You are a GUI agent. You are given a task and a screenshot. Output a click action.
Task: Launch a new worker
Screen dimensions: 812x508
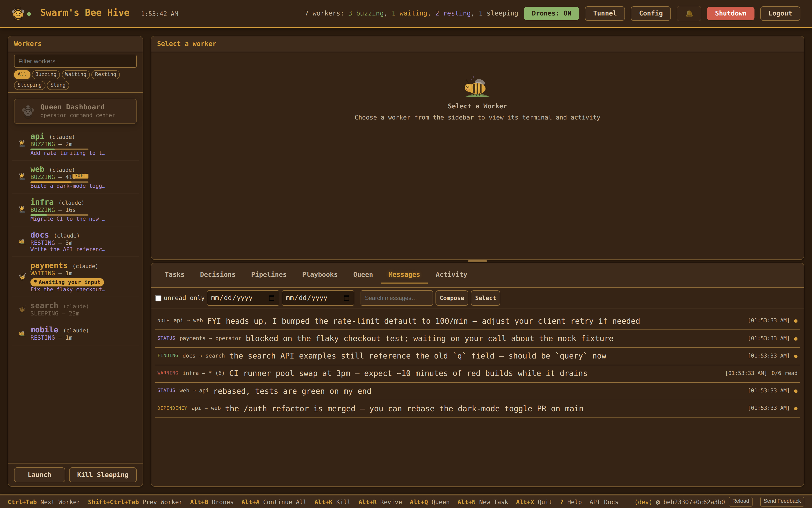40,475
